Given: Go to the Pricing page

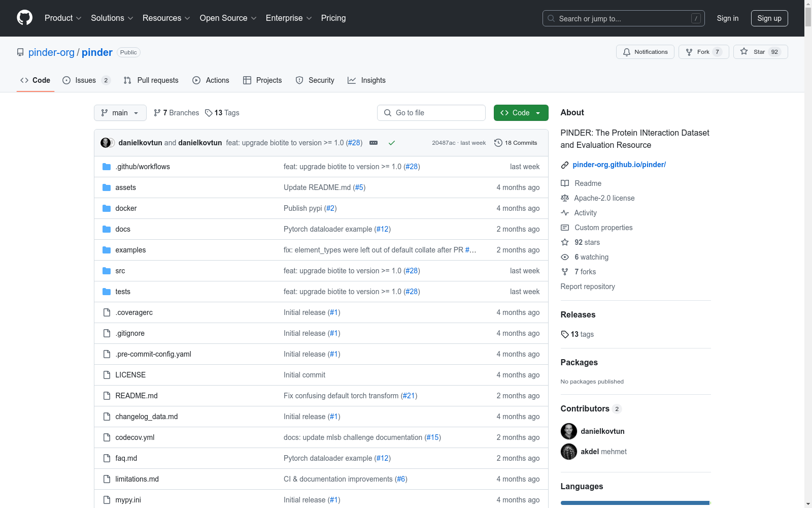Looking at the screenshot, I should (x=333, y=18).
